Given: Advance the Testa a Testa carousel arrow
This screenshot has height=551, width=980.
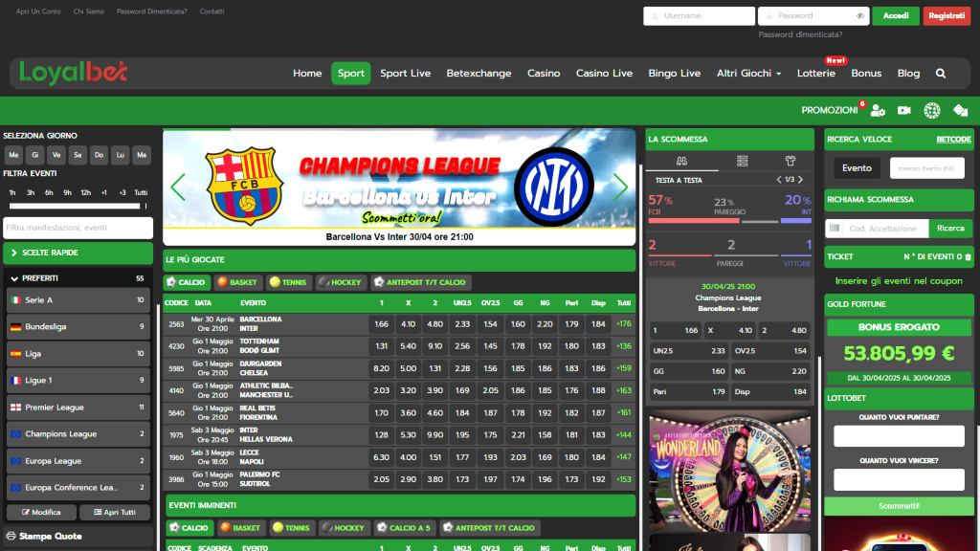Looking at the screenshot, I should [x=800, y=180].
